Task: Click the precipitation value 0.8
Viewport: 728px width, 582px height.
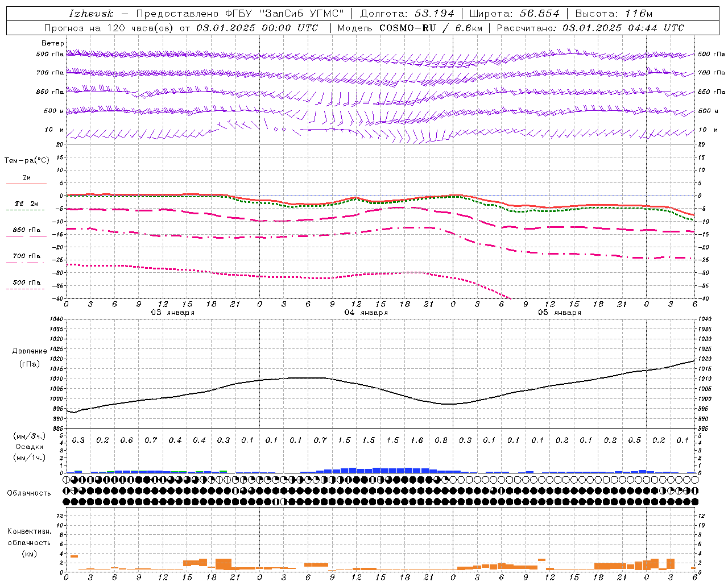Action: click(x=441, y=440)
